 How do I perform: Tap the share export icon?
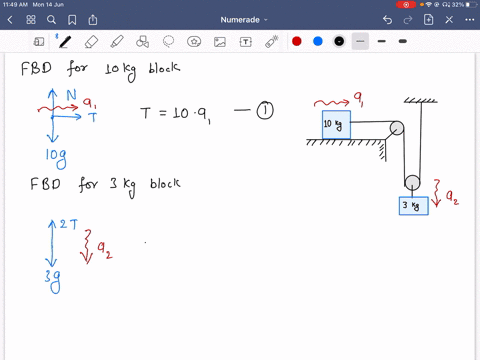93,20
